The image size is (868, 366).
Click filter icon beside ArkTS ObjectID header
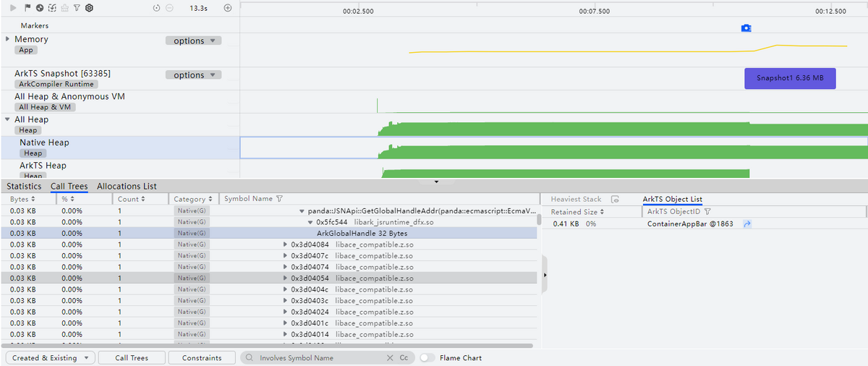pos(708,212)
